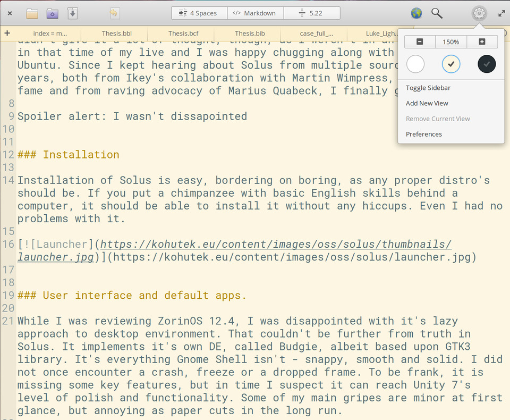Decrease zoom with the minus button

click(420, 41)
